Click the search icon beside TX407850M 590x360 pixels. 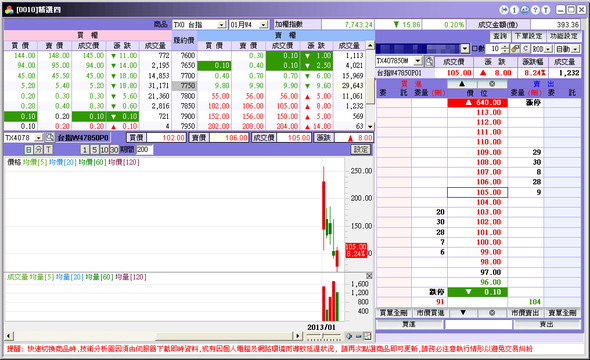point(429,61)
